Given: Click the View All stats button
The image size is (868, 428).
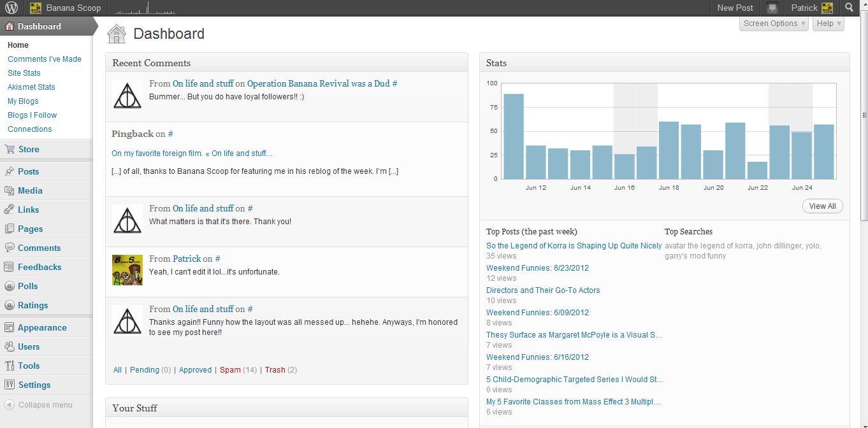Looking at the screenshot, I should coord(822,206).
